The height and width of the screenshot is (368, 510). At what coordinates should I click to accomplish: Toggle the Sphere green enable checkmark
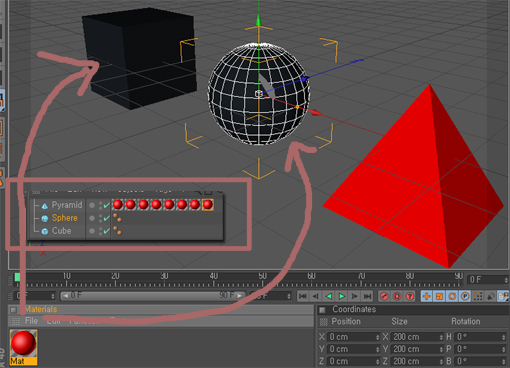point(107,218)
